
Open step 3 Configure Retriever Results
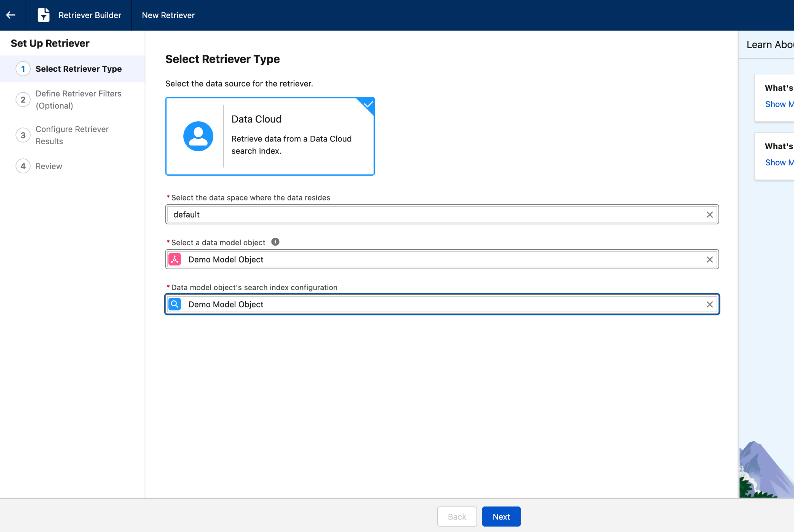pyautogui.click(x=72, y=135)
